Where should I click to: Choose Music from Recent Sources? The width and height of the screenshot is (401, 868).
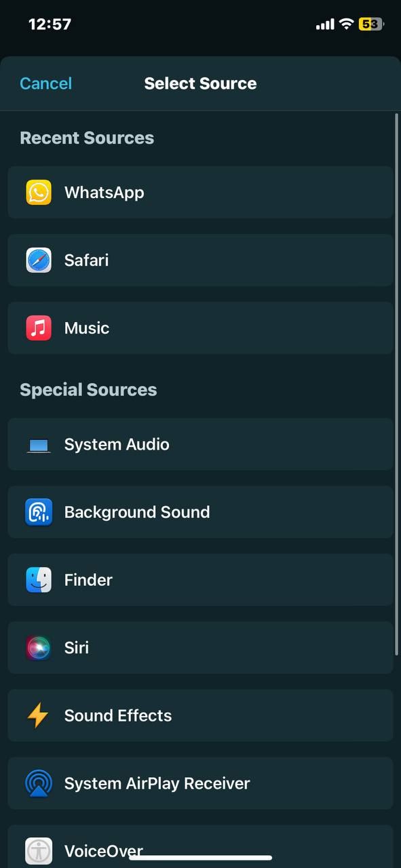[x=200, y=328]
